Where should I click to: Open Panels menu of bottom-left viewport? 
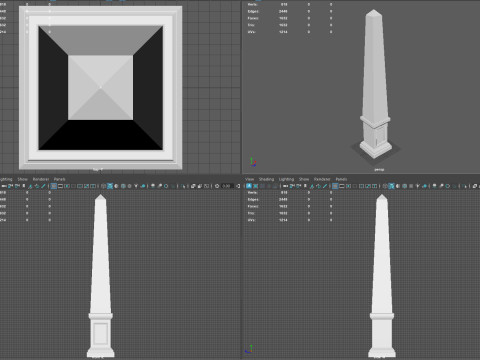tap(60, 179)
